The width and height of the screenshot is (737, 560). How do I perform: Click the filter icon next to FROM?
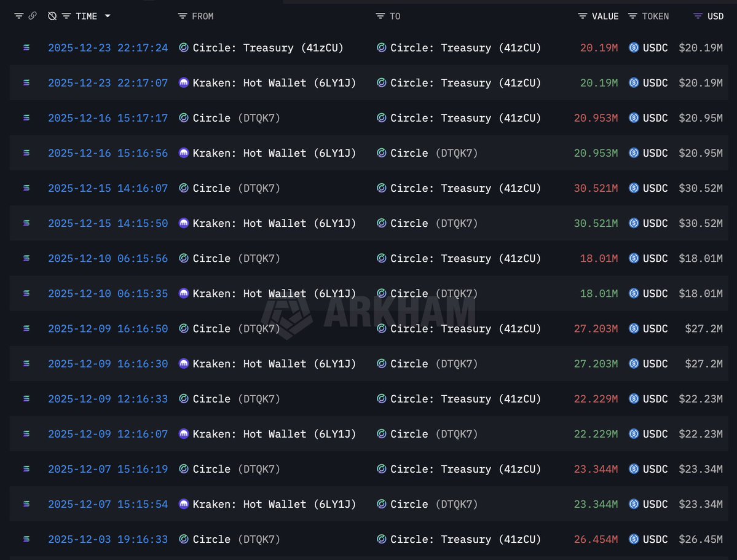coord(183,16)
